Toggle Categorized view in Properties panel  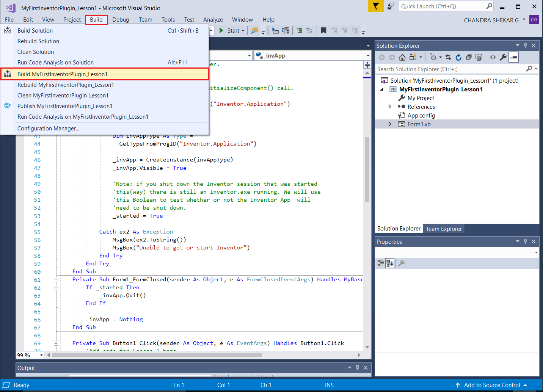point(381,263)
